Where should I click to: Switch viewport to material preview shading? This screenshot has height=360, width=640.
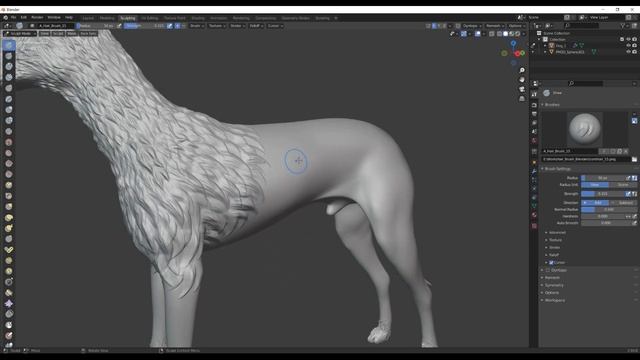(x=511, y=34)
